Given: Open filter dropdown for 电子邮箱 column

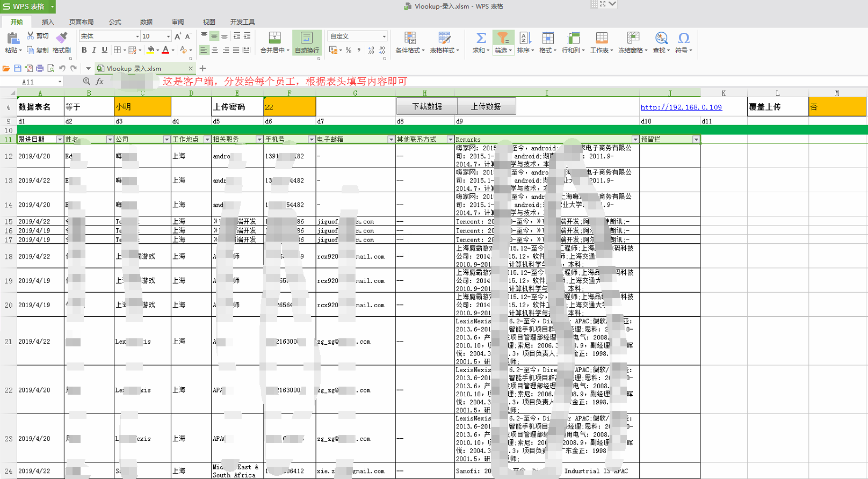Looking at the screenshot, I should (x=390, y=139).
